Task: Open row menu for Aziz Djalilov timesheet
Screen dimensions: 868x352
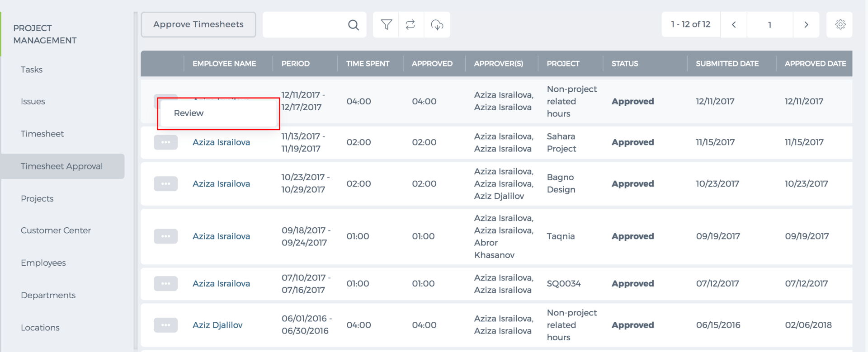Action: 165,325
